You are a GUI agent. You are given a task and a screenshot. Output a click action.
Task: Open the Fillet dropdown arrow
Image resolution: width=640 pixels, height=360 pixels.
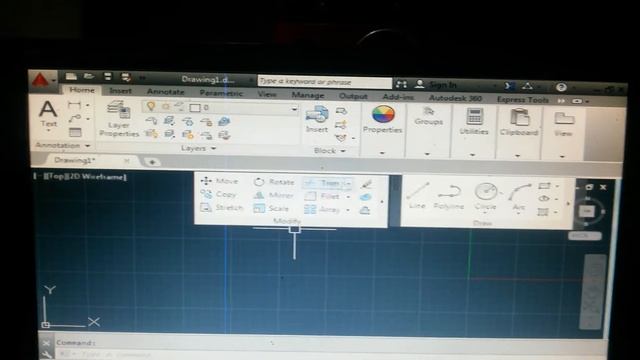[348, 197]
